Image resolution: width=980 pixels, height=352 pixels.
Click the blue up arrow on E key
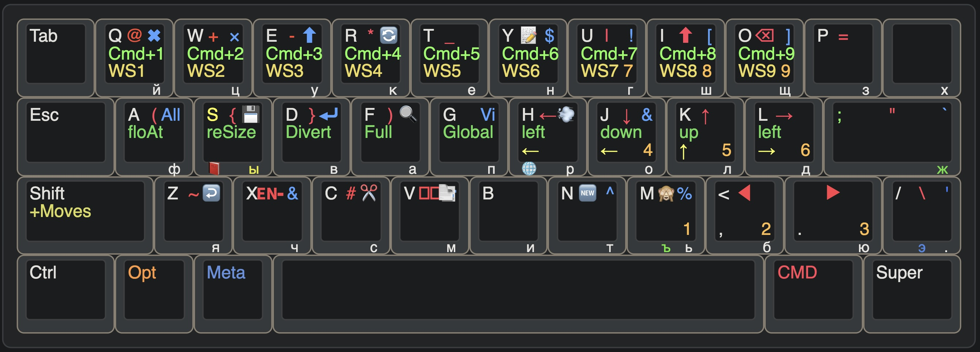click(x=309, y=35)
